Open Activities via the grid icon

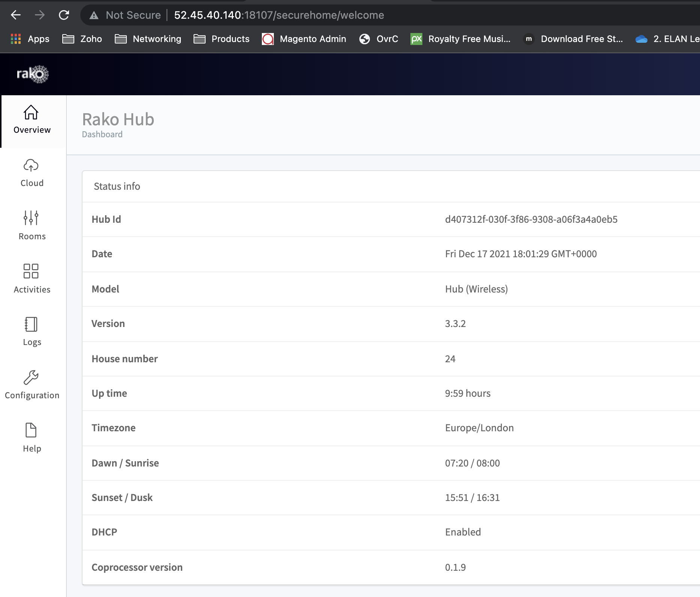tap(31, 271)
